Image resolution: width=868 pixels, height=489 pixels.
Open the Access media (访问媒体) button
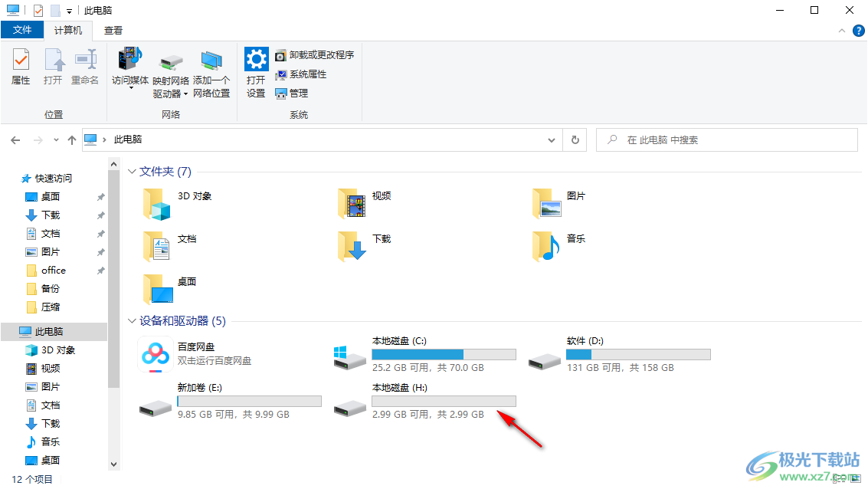coord(130,68)
